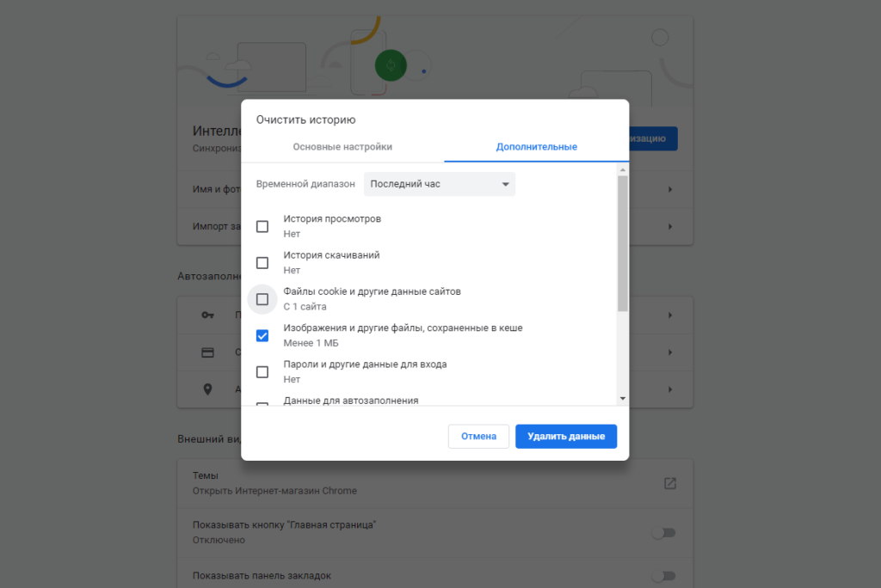Open the Временной диапазон dropdown
881x588 pixels.
439,184
